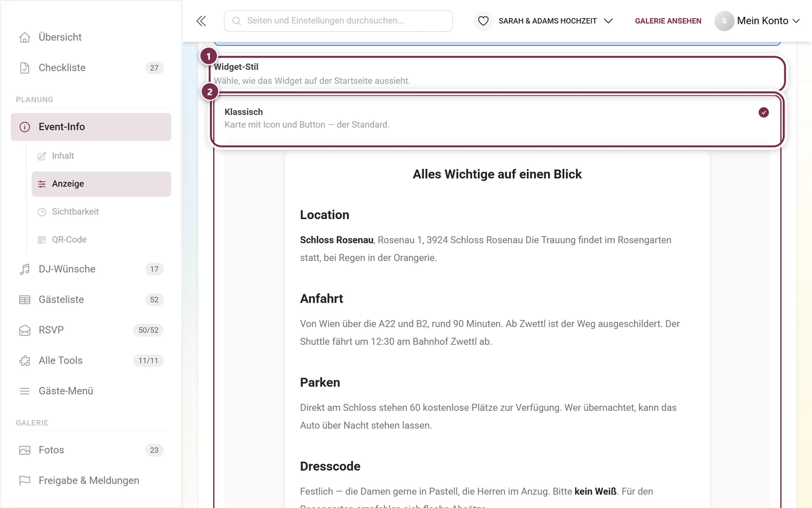Image resolution: width=812 pixels, height=508 pixels.
Task: Click the Alle Tools puzzle icon
Action: point(25,361)
